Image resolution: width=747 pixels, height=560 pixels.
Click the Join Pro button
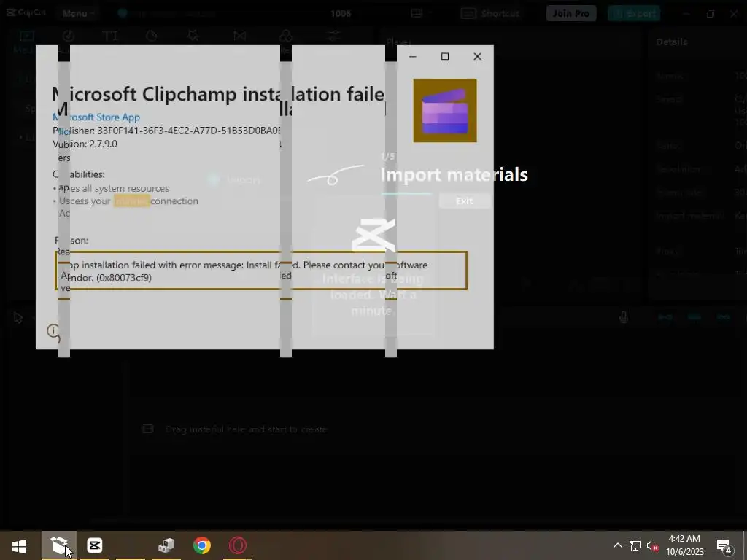pyautogui.click(x=570, y=13)
